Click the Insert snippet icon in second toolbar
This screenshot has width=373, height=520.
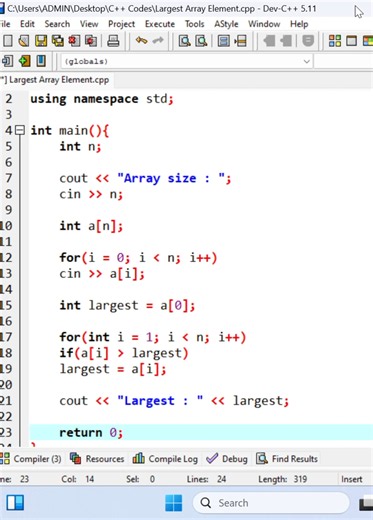pyautogui.click(x=7, y=61)
